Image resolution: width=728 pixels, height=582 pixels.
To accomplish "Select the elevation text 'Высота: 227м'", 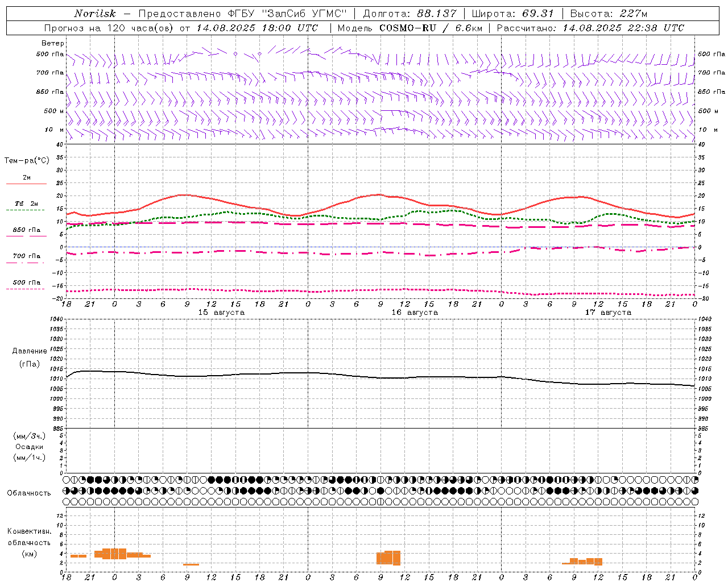I will click(609, 14).
